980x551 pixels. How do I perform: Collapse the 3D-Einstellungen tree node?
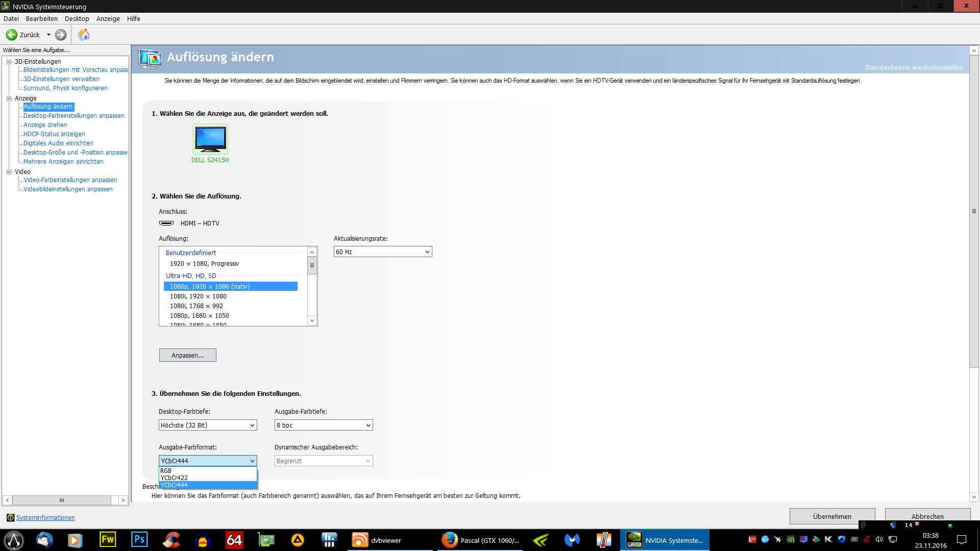click(9, 62)
